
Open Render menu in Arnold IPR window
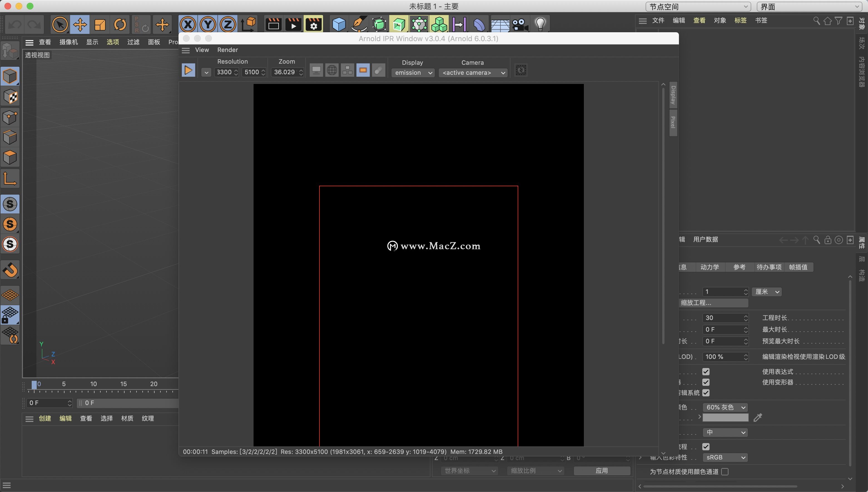tap(227, 50)
